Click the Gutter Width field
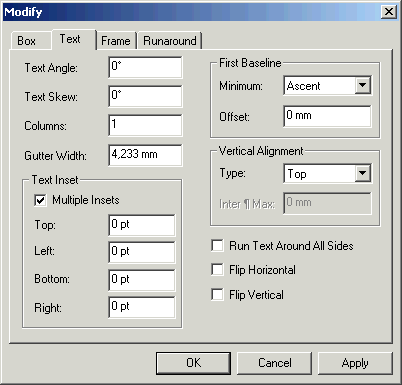The image size is (402, 385). 145,155
